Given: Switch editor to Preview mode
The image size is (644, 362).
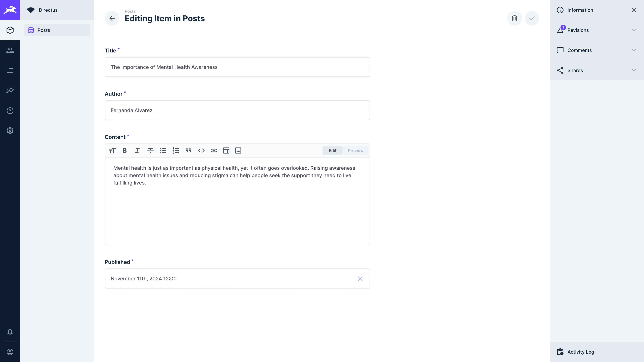Looking at the screenshot, I should 356,150.
